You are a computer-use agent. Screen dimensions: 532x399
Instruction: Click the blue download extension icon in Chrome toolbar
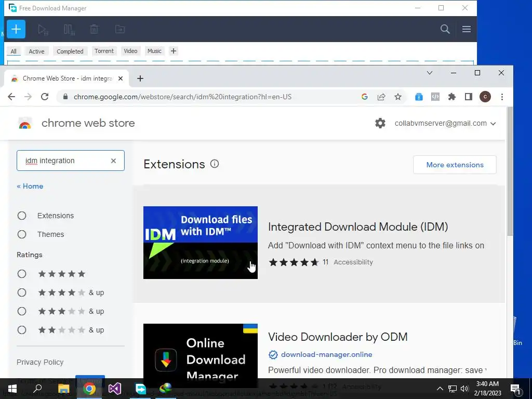point(419,97)
